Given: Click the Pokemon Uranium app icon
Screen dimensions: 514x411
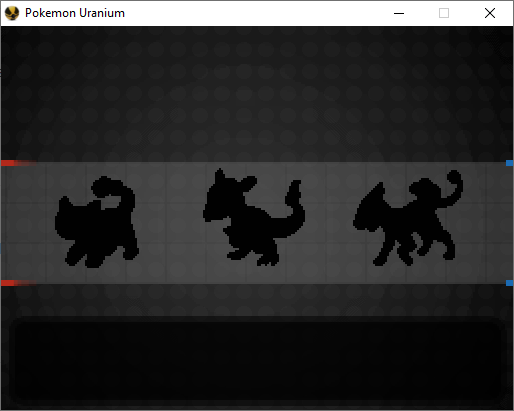Looking at the screenshot, I should click(12, 13).
